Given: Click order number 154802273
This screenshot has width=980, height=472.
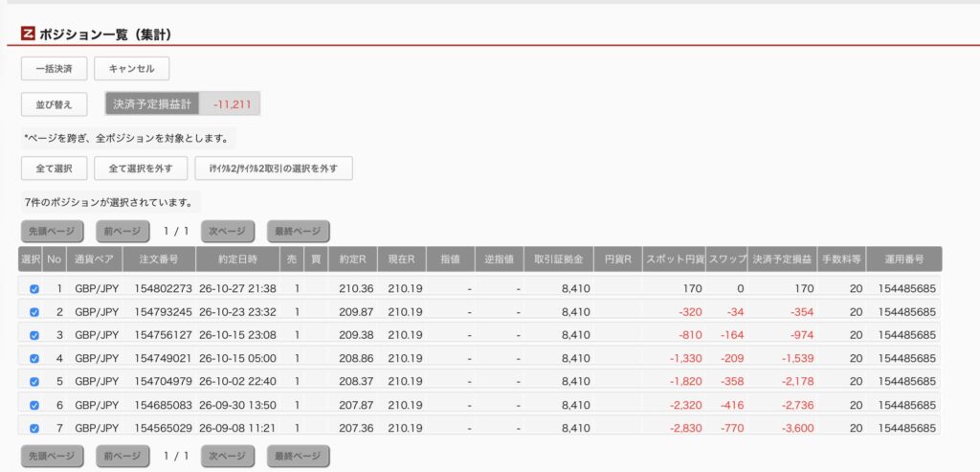Looking at the screenshot, I should [163, 289].
